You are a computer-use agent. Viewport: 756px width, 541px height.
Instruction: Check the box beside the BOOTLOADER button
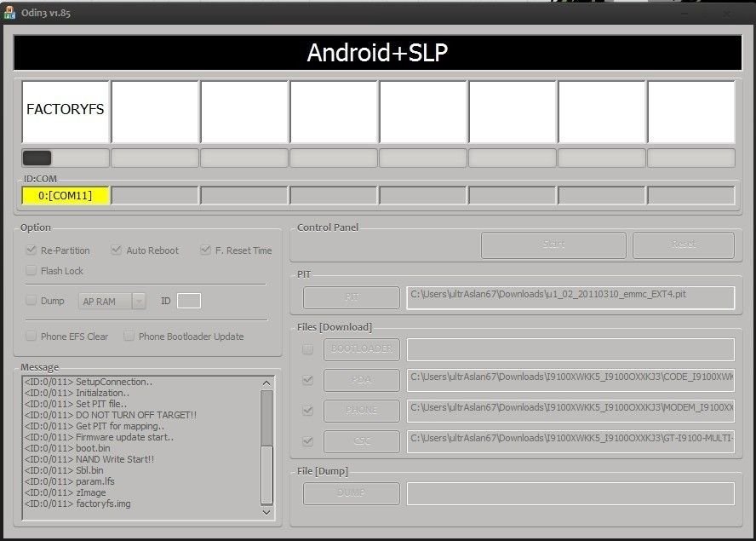[x=307, y=349]
